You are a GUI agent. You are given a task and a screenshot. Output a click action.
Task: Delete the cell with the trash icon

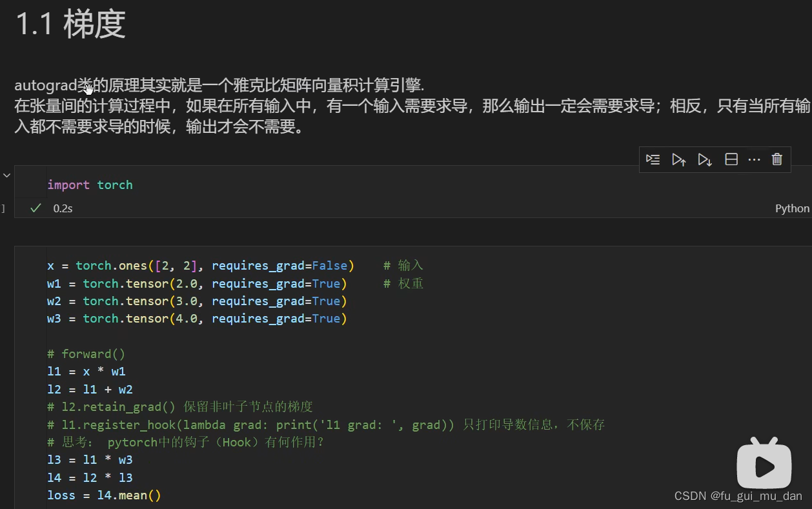coord(776,159)
